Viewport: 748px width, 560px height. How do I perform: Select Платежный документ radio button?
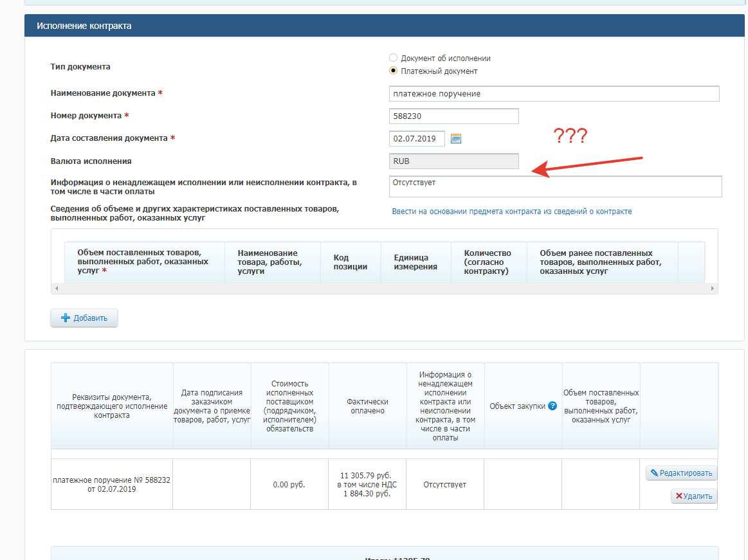click(394, 71)
